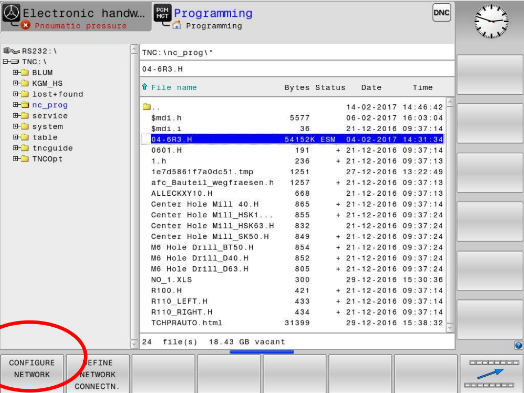Collapse the TNC:\ drive tree node
Viewport: 524px width, 393px height.
coord(5,61)
